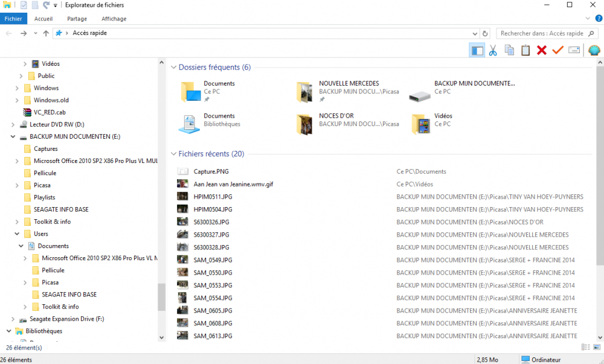
Task: Expand the Picasa folder in the sidebar
Action: (x=18, y=185)
